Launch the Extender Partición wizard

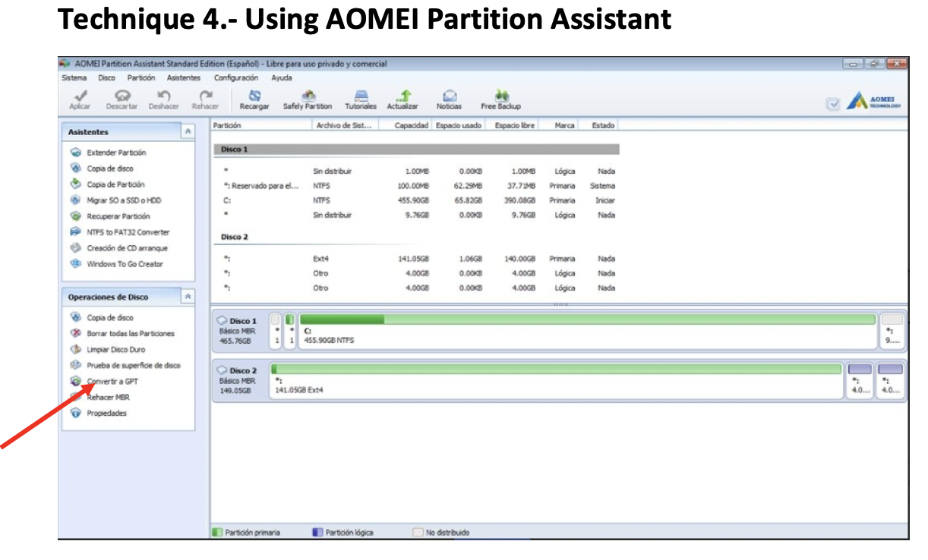coord(116,153)
